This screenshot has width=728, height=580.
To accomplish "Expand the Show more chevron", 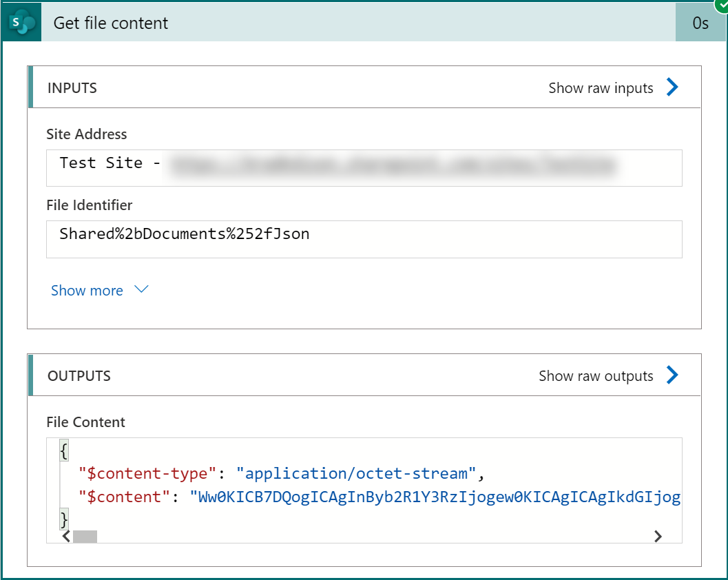I will pos(141,290).
